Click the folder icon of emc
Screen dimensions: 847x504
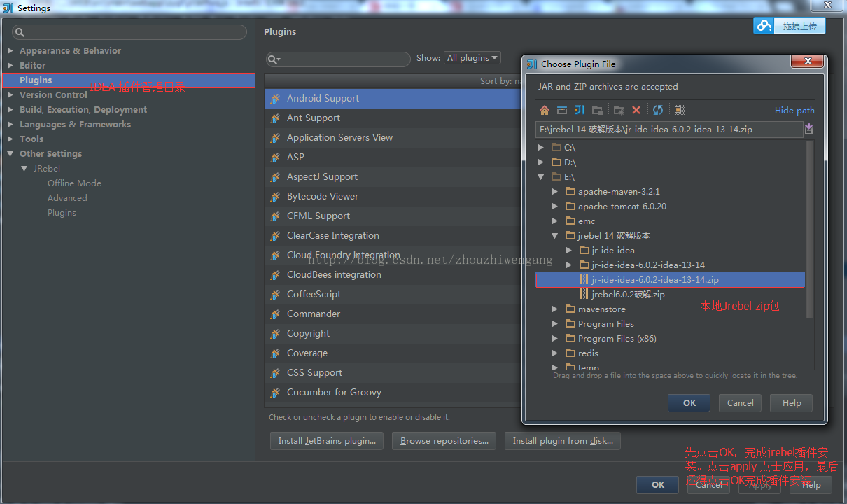coord(570,220)
